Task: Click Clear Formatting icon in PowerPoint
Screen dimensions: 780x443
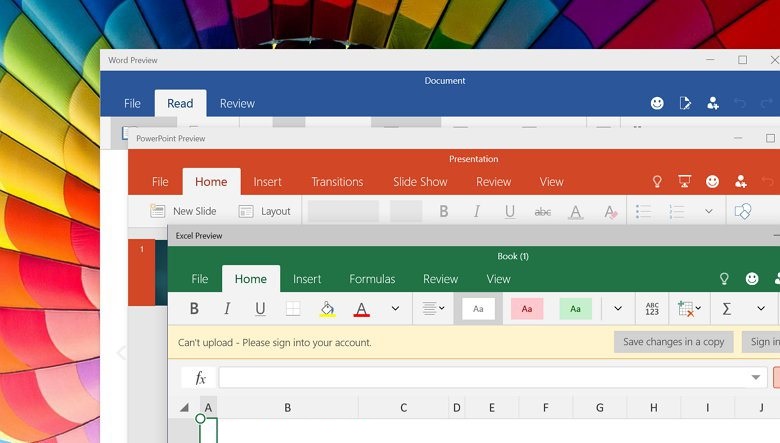Action: (x=610, y=212)
